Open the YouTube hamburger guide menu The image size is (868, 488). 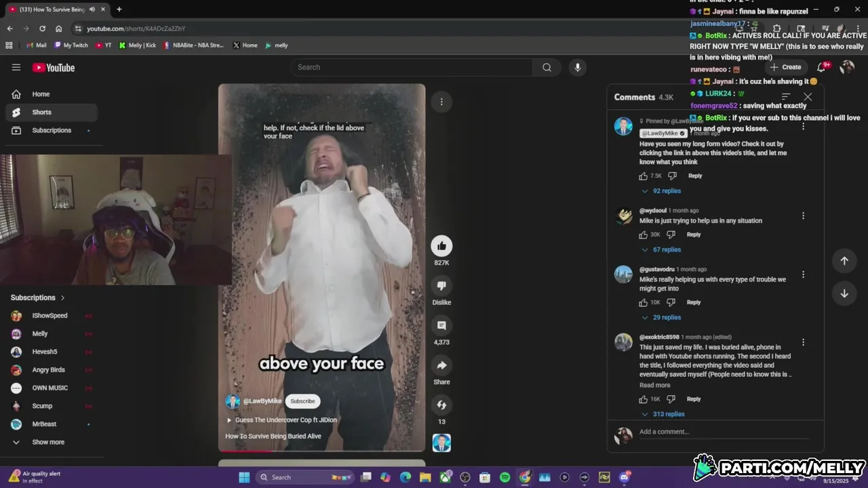(x=16, y=67)
